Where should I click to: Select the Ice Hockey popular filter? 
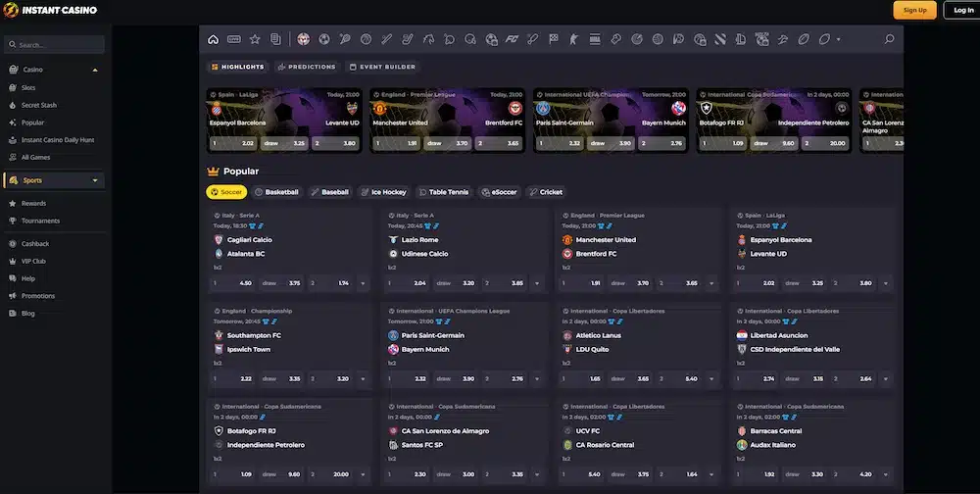pos(383,192)
